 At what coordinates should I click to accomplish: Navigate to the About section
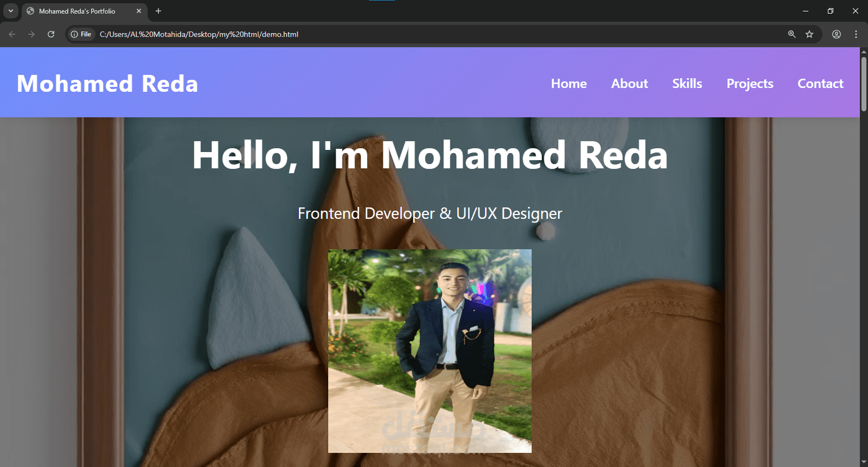[x=629, y=84]
